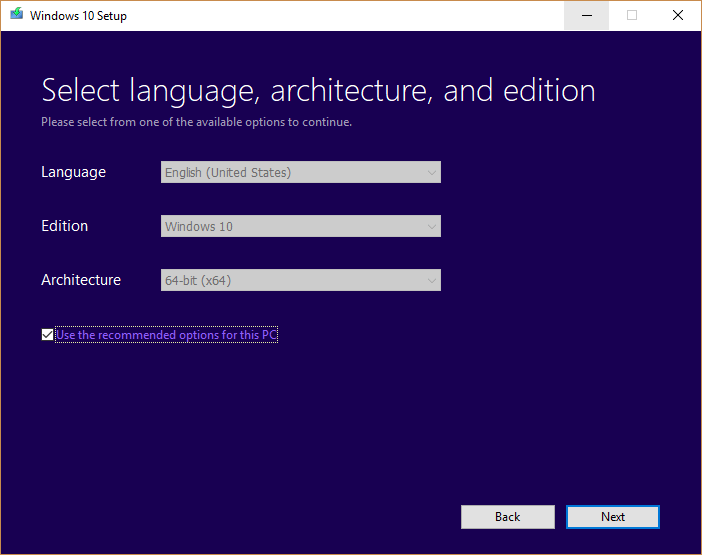Click the 'Language' field label
The width and height of the screenshot is (702, 555).
(73, 172)
